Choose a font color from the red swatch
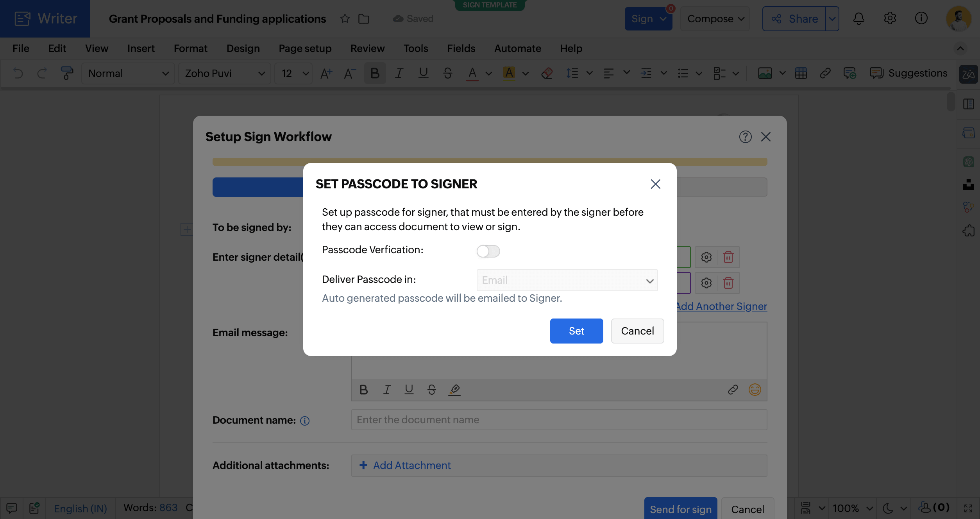Image resolution: width=980 pixels, height=519 pixels. coord(472,73)
